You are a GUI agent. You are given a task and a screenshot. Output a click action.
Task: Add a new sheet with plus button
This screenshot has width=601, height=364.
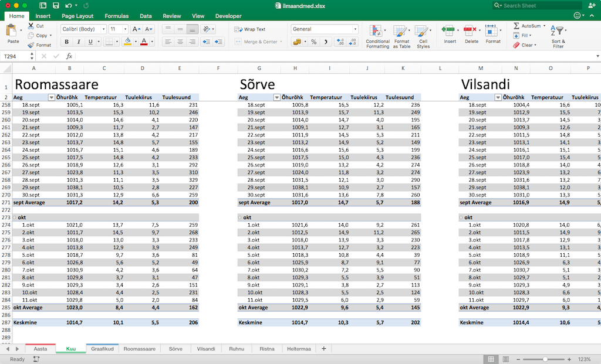324,349
